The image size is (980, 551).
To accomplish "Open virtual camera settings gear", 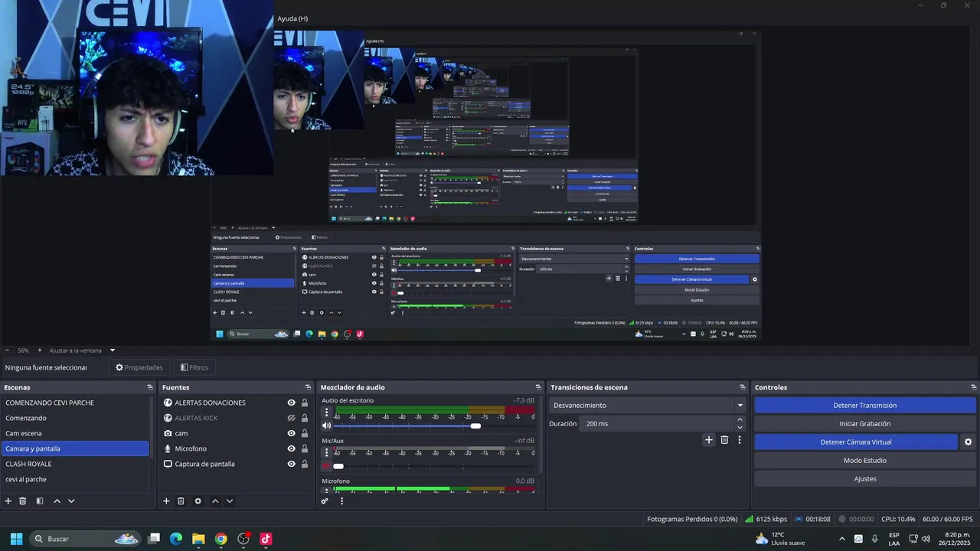I will [968, 442].
